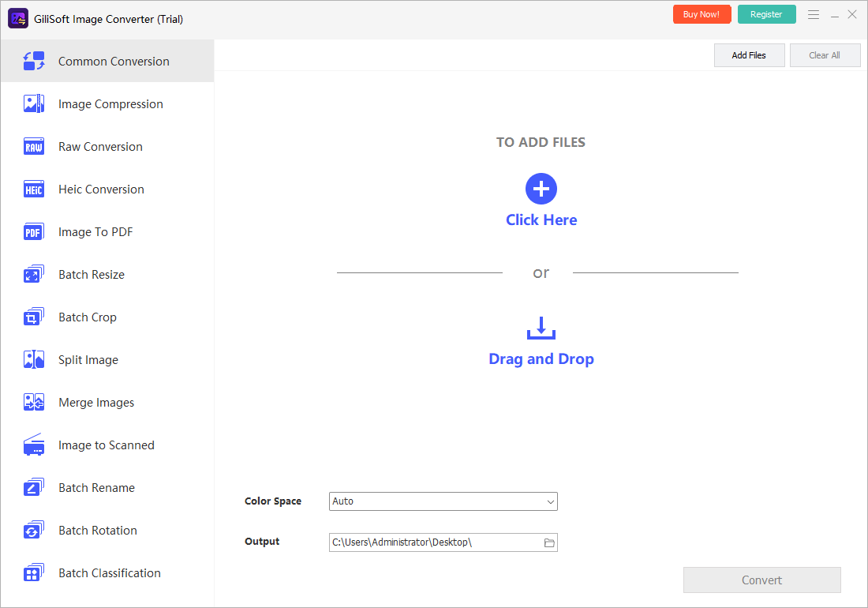Click the Common Conversion sidebar icon
This screenshot has height=608, width=868.
tap(34, 61)
